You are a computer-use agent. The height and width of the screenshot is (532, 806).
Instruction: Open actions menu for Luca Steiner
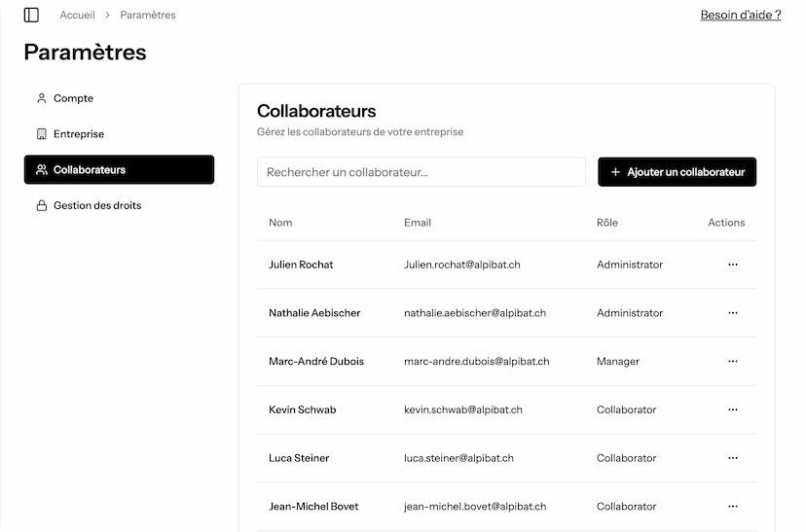tap(732, 458)
